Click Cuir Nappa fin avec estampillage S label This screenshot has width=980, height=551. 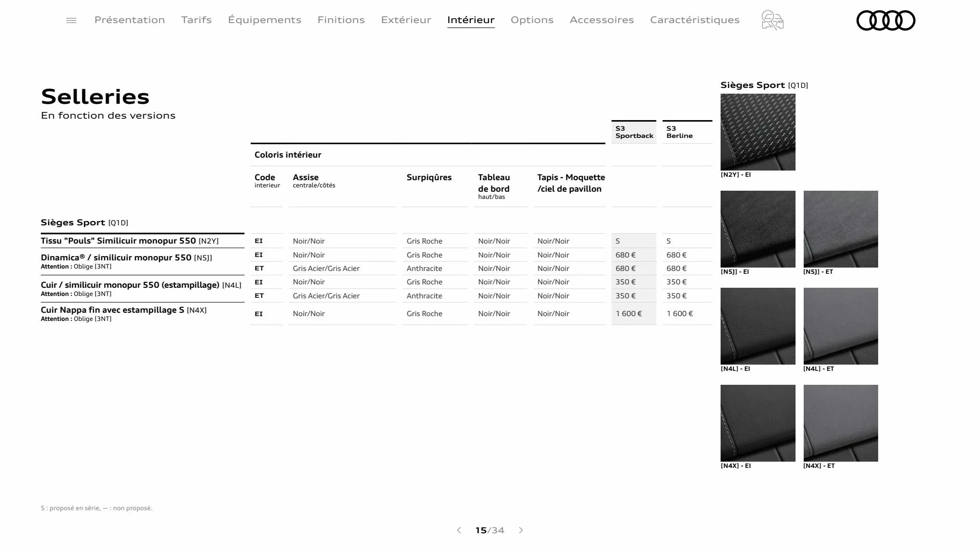(x=123, y=310)
